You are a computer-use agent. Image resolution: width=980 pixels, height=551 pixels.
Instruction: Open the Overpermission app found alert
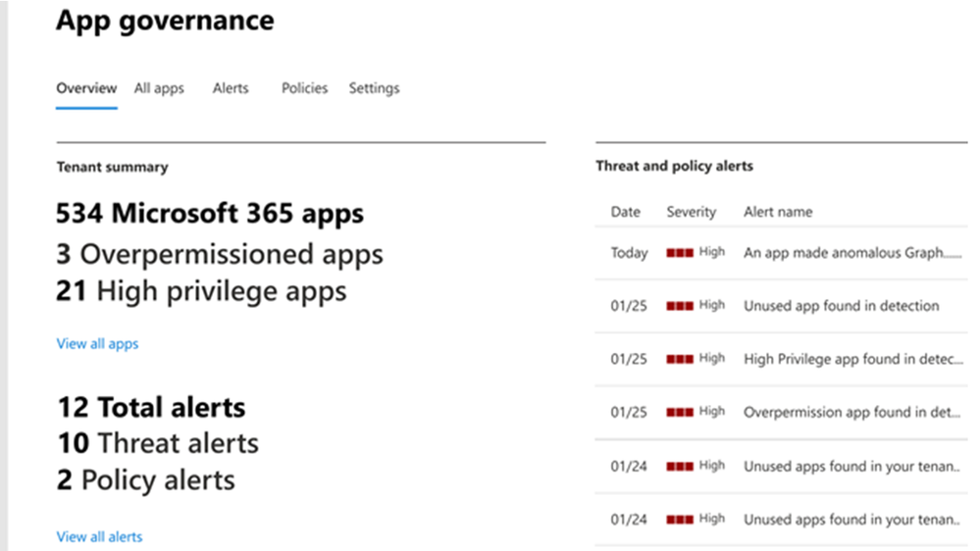[x=851, y=412]
